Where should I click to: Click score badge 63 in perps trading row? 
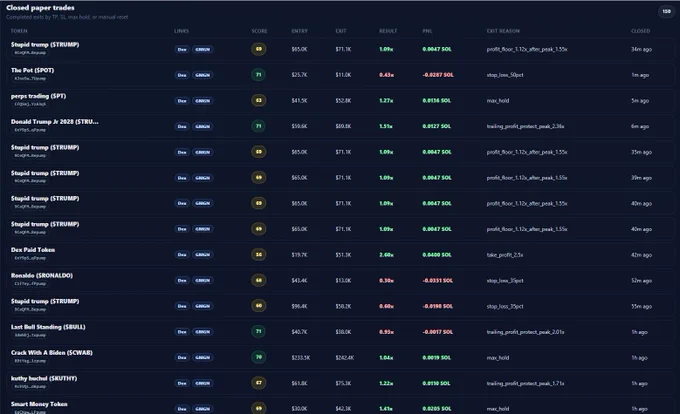(x=258, y=100)
